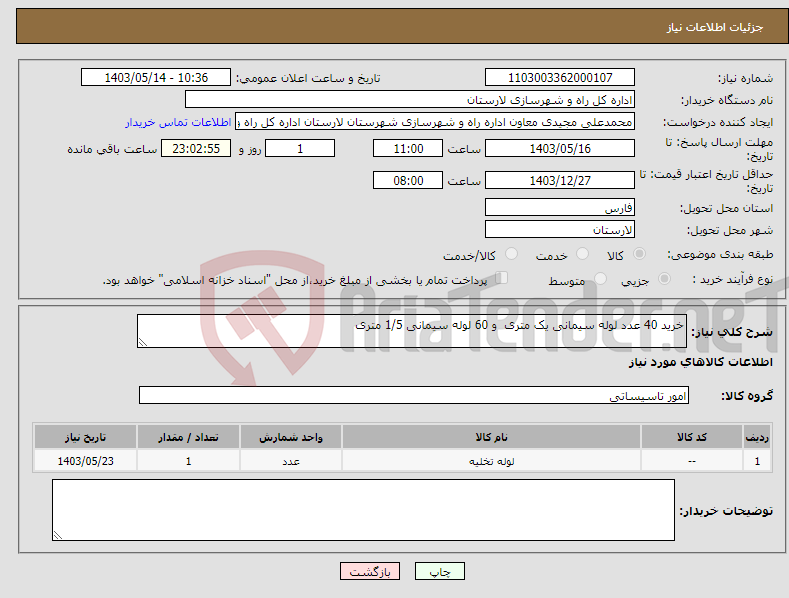
Task: Select the خدمت radio button
Action: tap(582, 254)
